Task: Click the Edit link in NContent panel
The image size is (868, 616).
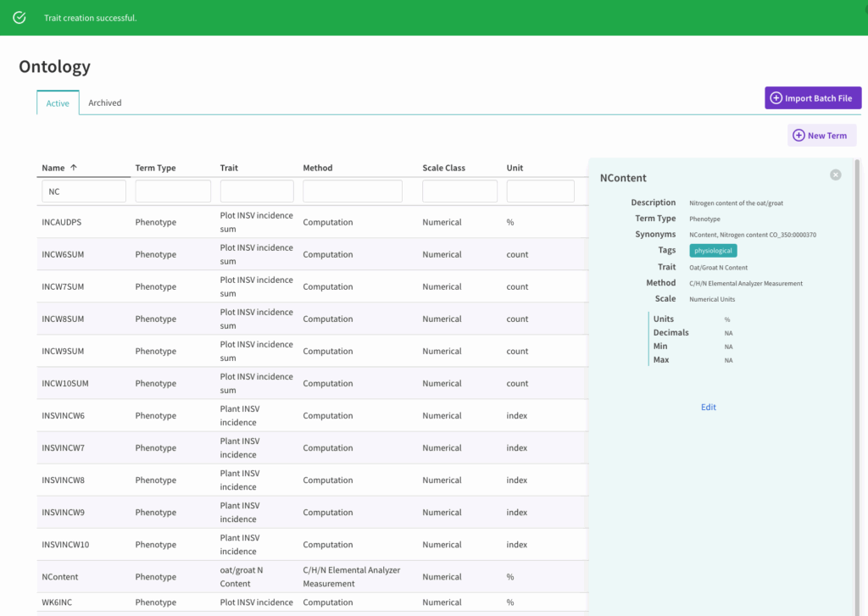Action: [x=709, y=408]
